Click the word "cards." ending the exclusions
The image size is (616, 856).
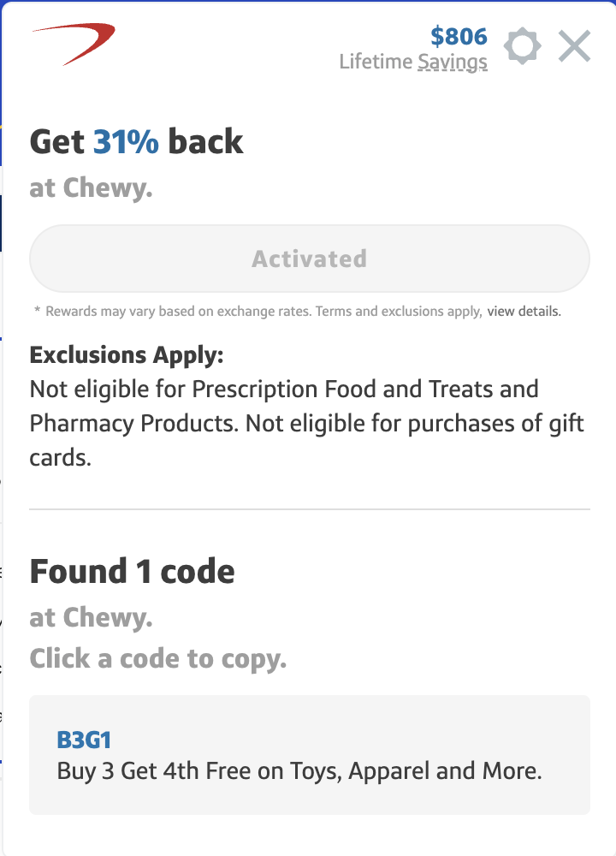(60, 457)
